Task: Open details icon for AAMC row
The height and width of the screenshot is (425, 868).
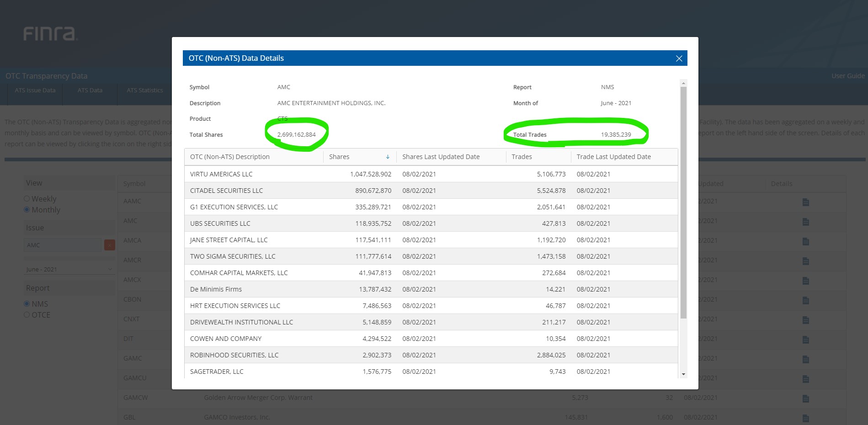Action: (805, 202)
